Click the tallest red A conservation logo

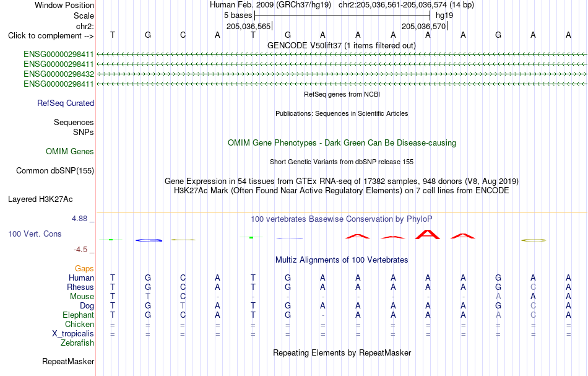click(428, 234)
